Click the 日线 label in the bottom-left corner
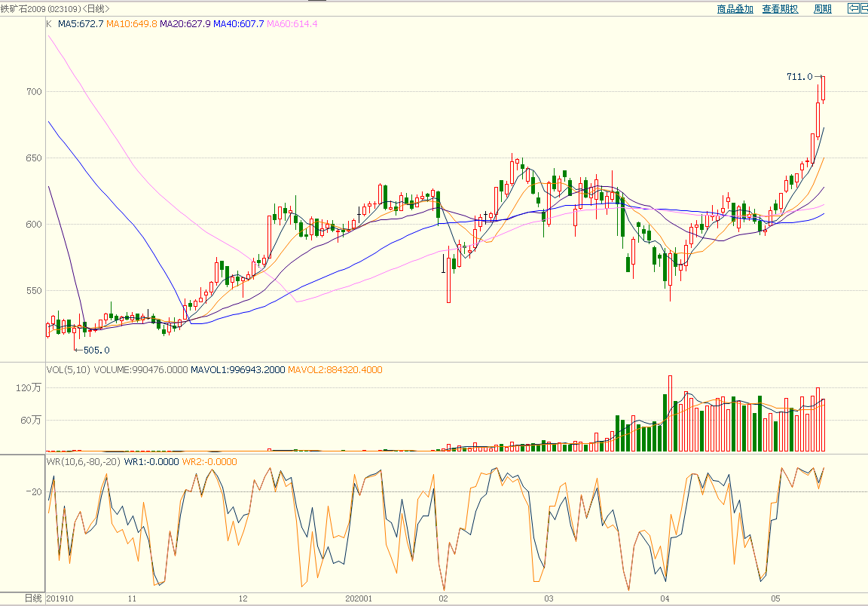The height and width of the screenshot is (606, 868). pos(32,598)
